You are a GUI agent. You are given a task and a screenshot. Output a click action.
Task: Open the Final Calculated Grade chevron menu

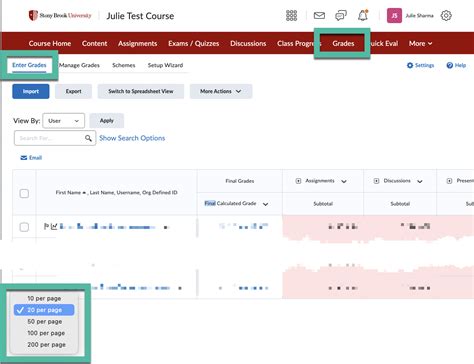tap(265, 204)
